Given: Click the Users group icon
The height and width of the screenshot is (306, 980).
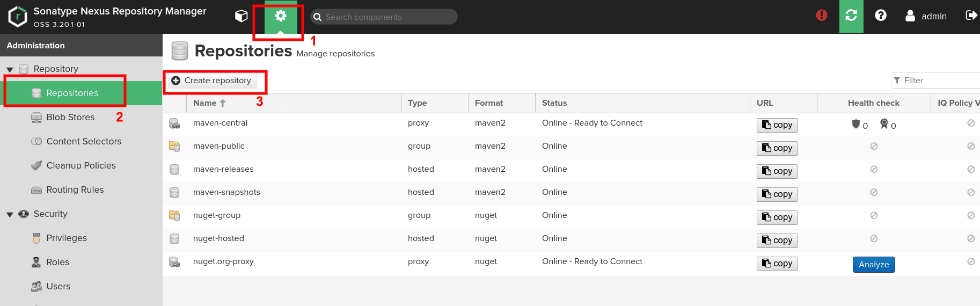Looking at the screenshot, I should tap(36, 286).
